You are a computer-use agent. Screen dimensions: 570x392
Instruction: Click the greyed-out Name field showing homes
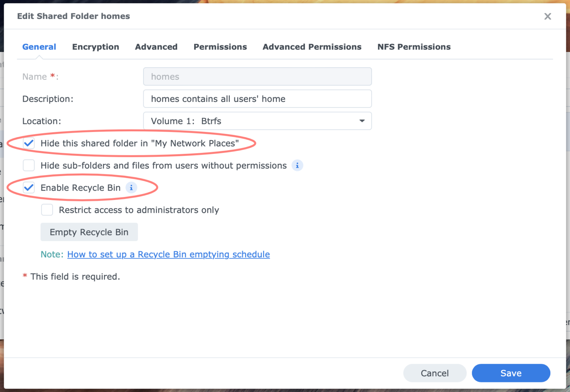[257, 76]
